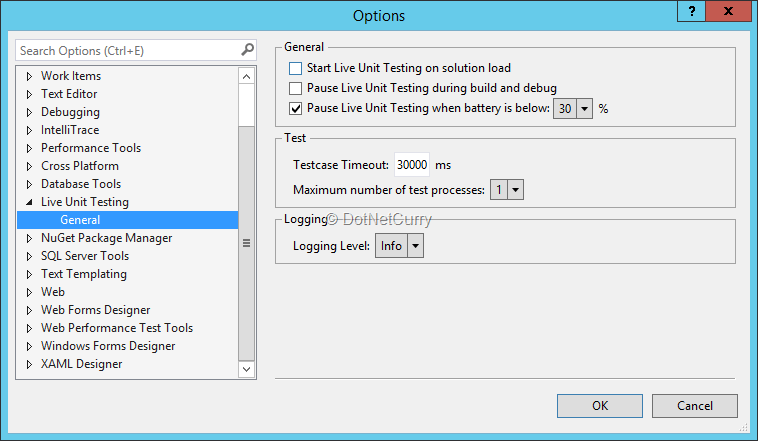Click the Cancel button
This screenshot has width=760, height=441.
(x=695, y=406)
